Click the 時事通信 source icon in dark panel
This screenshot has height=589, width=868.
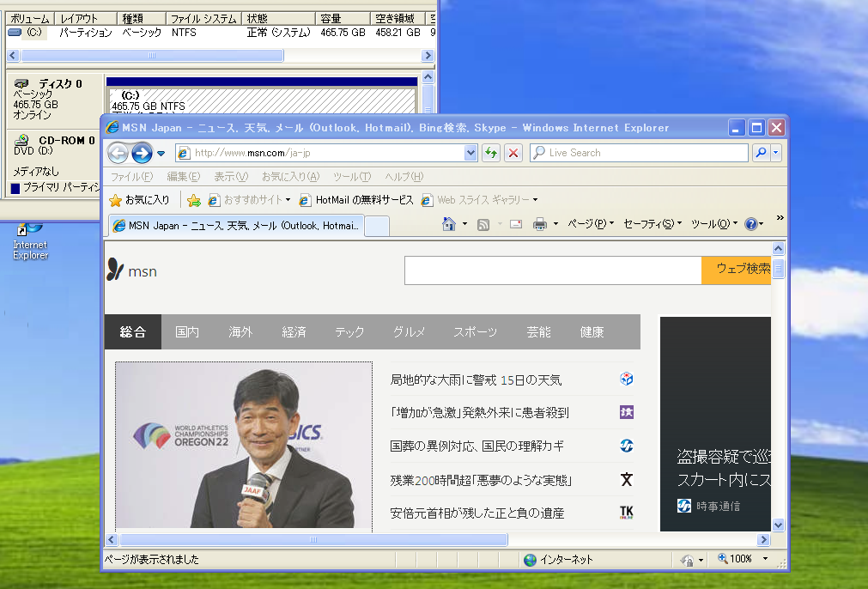pos(684,506)
